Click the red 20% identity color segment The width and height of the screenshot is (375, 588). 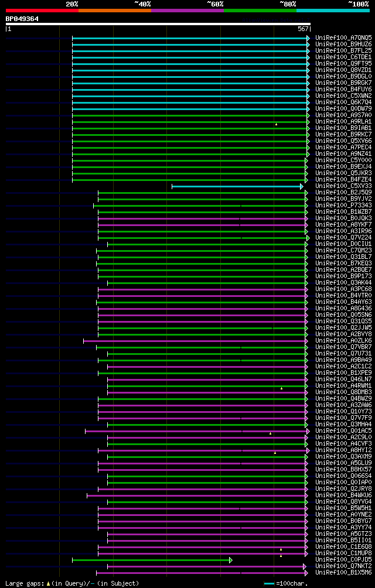click(x=42, y=11)
